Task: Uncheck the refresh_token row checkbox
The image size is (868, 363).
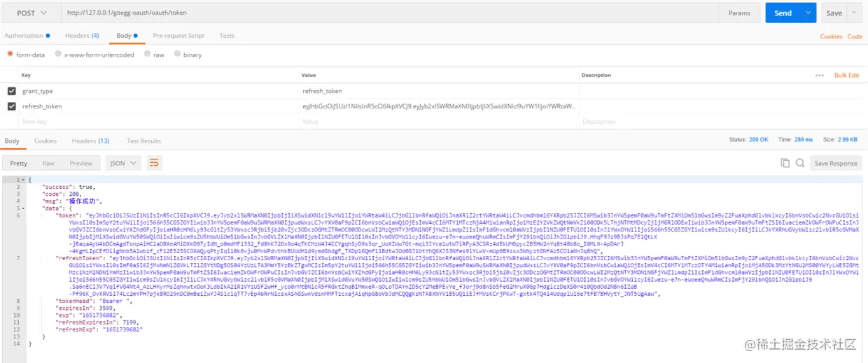Action: (12, 106)
